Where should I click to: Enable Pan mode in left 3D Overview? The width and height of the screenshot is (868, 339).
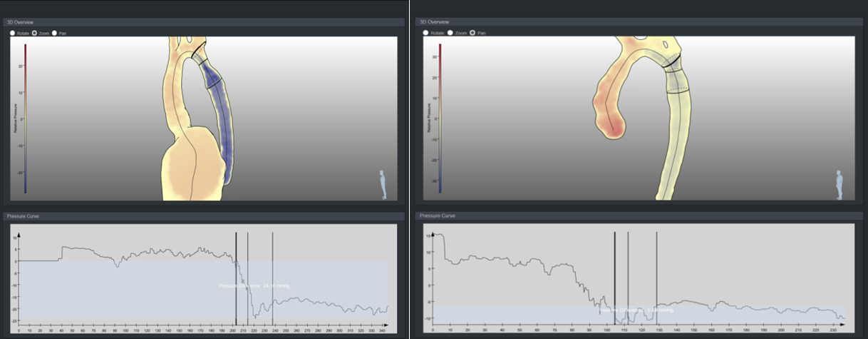pyautogui.click(x=55, y=33)
